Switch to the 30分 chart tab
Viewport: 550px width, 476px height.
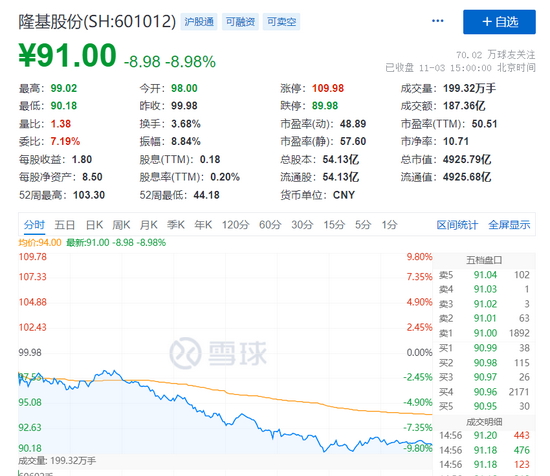302,224
